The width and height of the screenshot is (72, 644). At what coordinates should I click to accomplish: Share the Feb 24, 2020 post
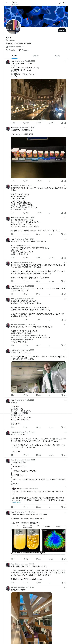(x=65, y=181)
